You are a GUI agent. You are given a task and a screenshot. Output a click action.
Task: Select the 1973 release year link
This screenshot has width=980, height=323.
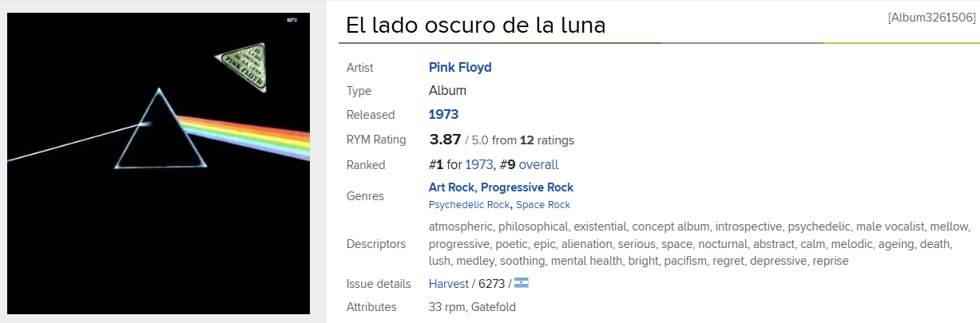pyautogui.click(x=443, y=114)
